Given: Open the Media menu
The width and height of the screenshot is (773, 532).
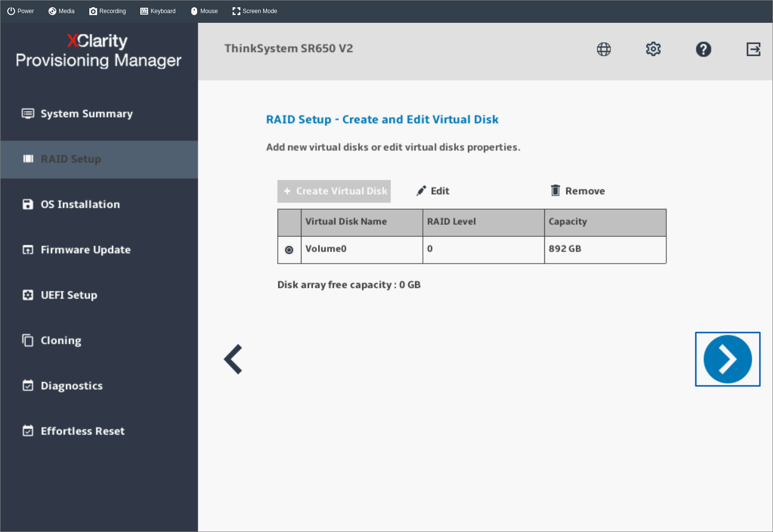Looking at the screenshot, I should coord(62,11).
